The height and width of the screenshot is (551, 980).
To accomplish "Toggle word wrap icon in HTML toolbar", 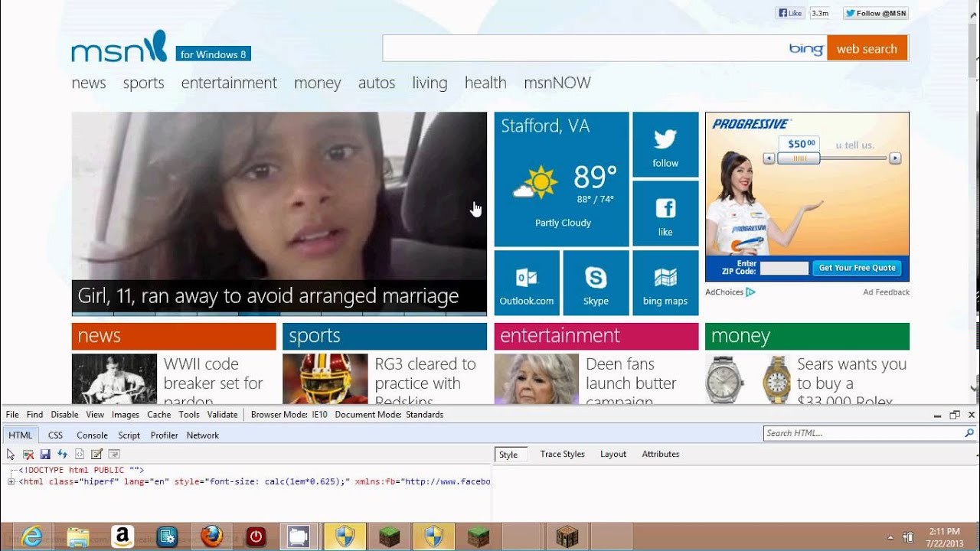I will tap(114, 454).
